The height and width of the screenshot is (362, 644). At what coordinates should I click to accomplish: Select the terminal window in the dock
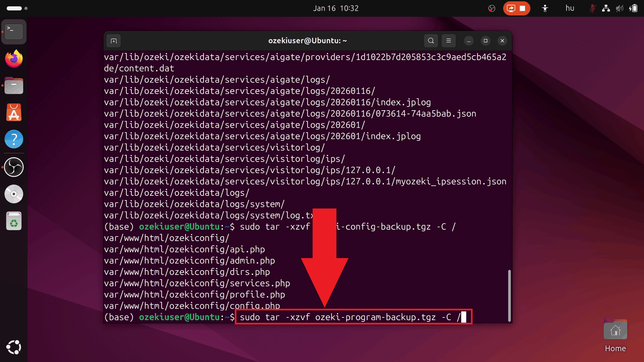tap(14, 31)
